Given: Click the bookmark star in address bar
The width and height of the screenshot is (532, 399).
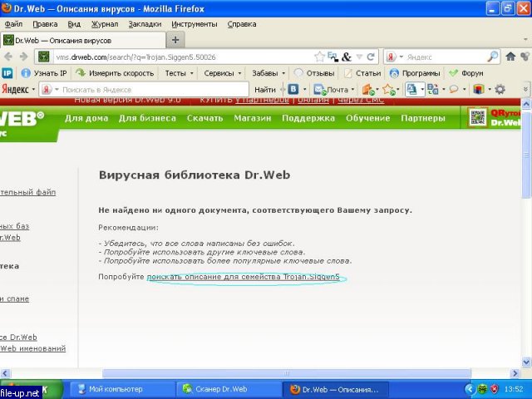Looking at the screenshot, I should [x=319, y=57].
